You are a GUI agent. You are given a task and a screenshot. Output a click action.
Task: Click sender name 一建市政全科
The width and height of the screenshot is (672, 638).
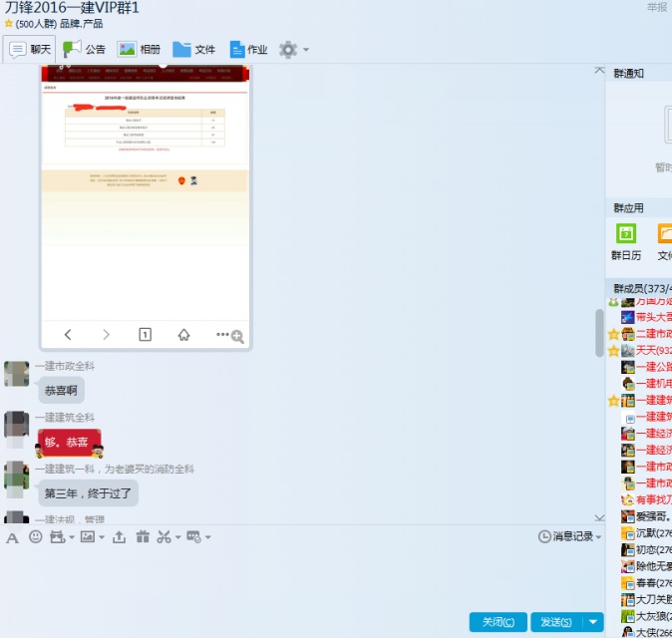point(65,366)
